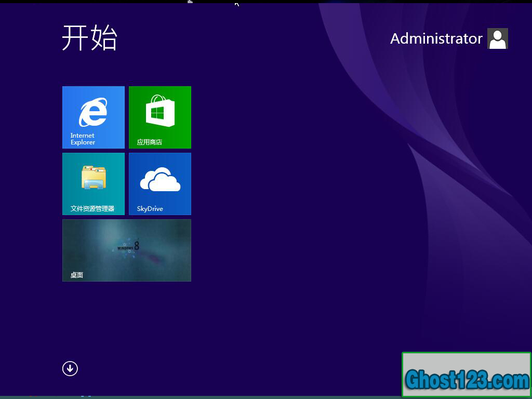Launch the 应用商店 store tile
This screenshot has width=532, height=399.
point(160,117)
